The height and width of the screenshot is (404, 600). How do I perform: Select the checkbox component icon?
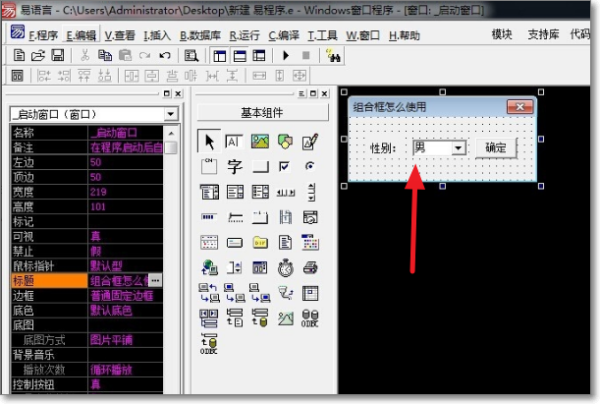[x=284, y=166]
